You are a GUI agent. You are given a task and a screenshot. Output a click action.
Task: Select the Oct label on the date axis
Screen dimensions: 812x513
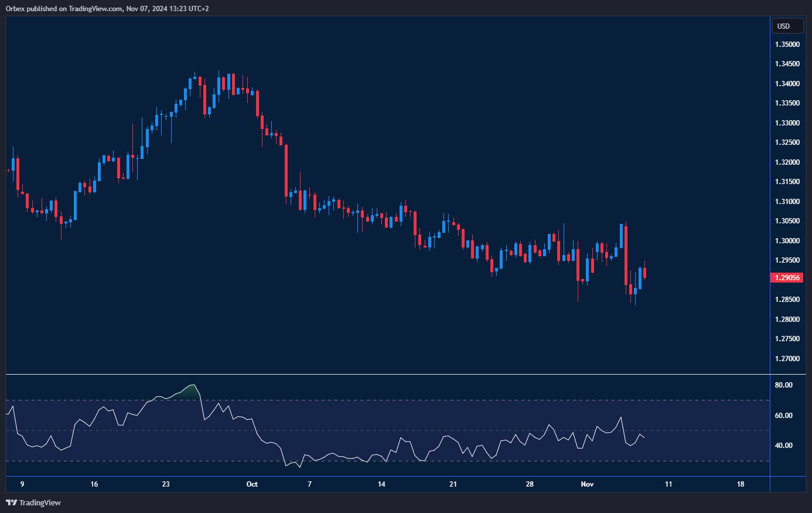click(252, 484)
